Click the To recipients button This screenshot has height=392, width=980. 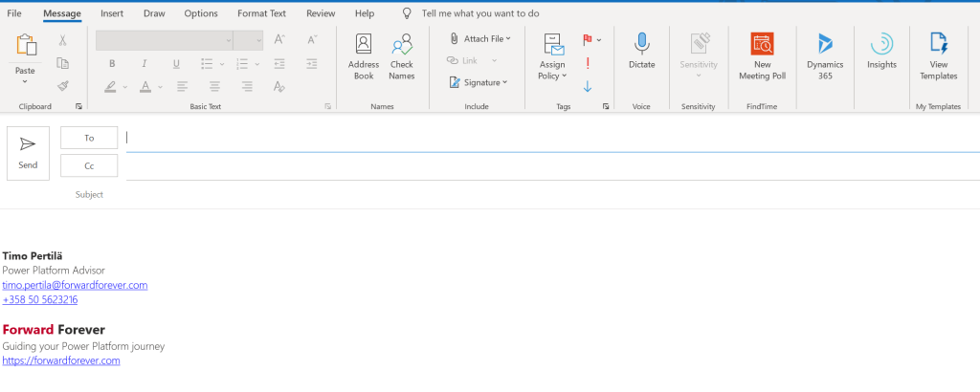click(89, 138)
